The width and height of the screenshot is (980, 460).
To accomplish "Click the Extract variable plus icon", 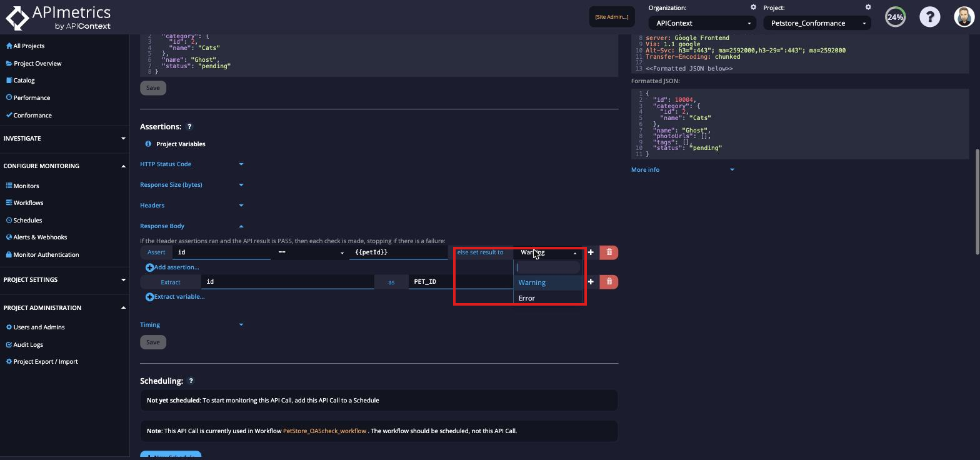I will [x=149, y=297].
